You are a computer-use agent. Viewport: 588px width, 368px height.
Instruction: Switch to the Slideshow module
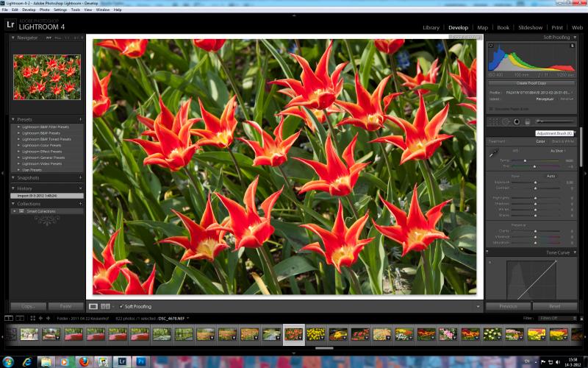click(530, 27)
